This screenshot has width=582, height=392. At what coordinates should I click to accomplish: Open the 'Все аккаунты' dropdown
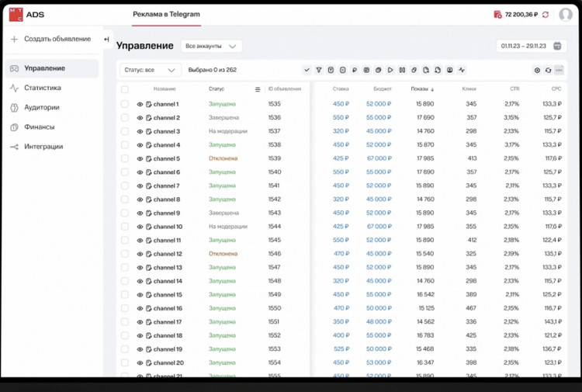point(211,47)
